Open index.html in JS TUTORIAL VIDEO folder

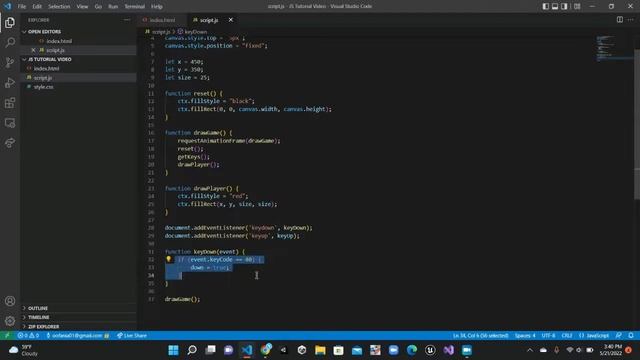[78, 69]
